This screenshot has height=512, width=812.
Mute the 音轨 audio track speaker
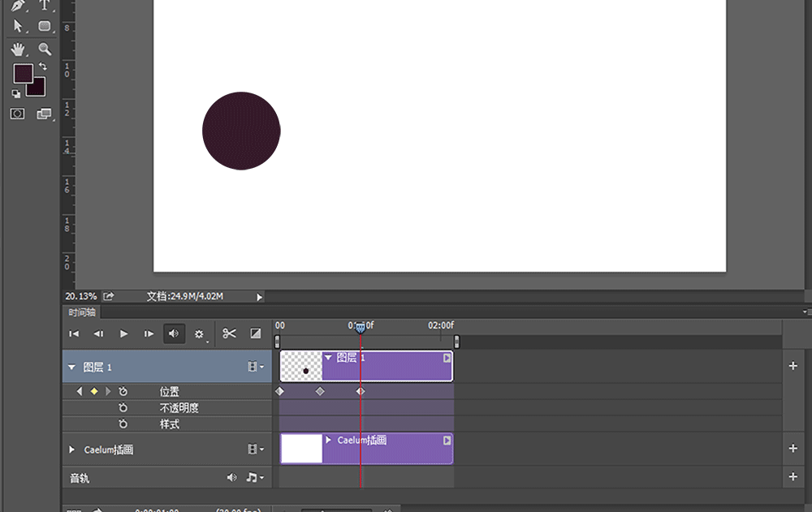tap(232, 477)
